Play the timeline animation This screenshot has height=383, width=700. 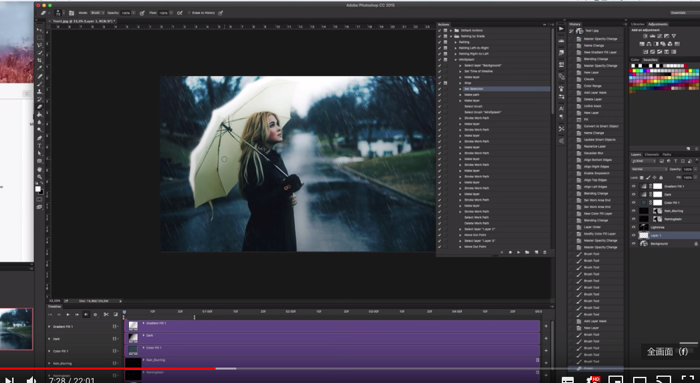point(68,314)
